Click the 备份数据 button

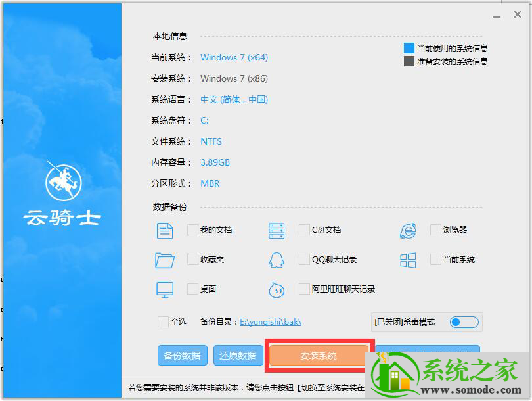click(x=182, y=356)
